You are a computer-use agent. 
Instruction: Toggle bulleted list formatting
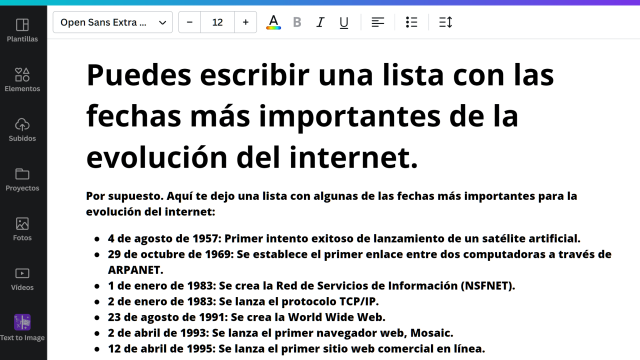click(411, 22)
